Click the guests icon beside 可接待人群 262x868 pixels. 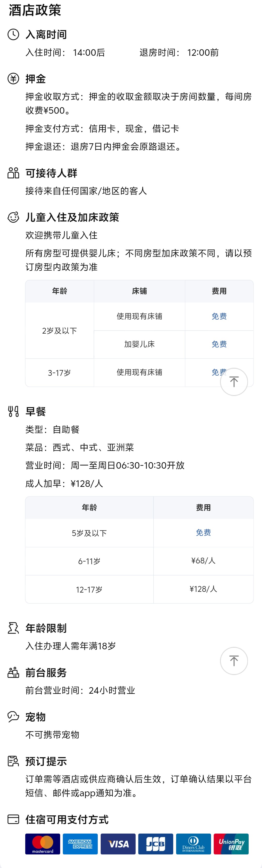pos(13,173)
